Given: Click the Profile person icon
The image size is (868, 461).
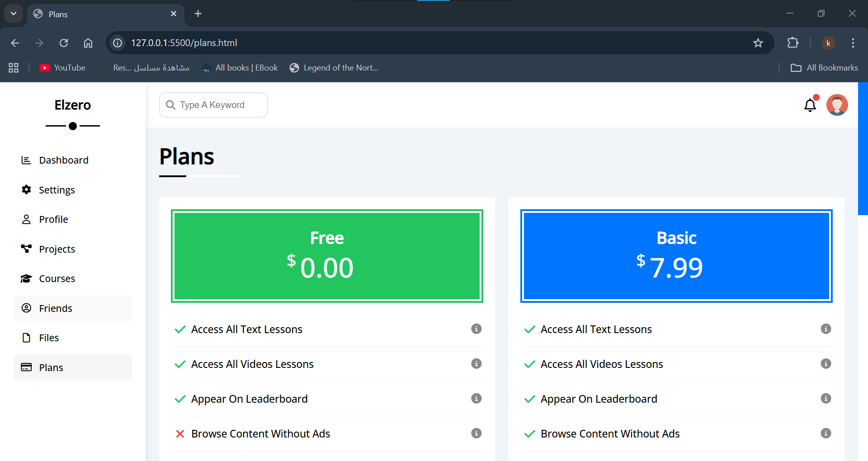Looking at the screenshot, I should click(x=26, y=219).
